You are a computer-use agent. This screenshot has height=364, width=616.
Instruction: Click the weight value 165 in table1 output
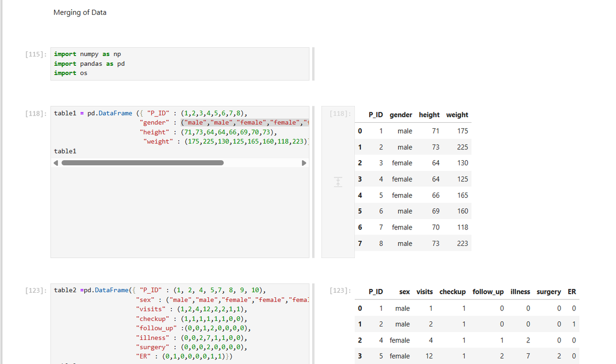(463, 196)
